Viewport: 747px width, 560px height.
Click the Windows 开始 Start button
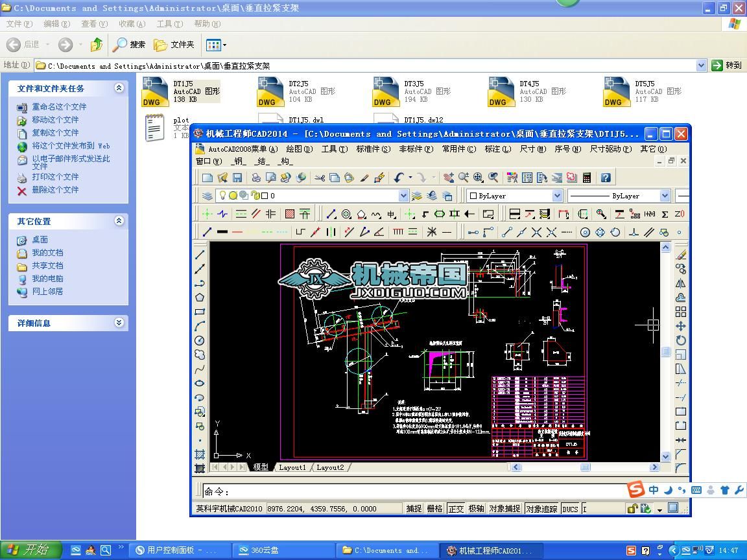[30, 550]
